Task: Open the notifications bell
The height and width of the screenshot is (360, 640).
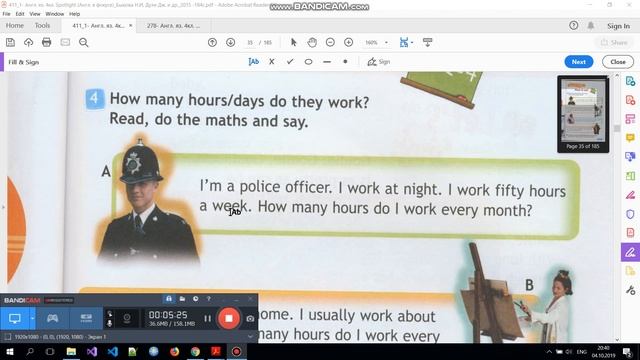Action: point(591,26)
